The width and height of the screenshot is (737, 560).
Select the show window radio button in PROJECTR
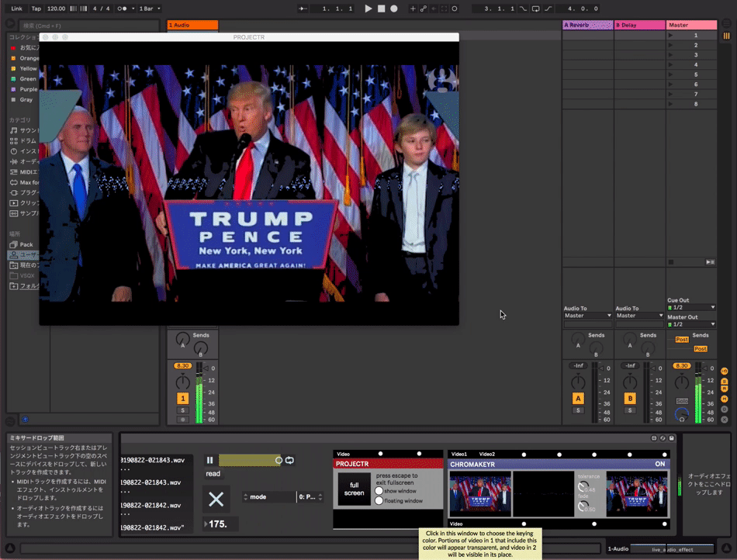pyautogui.click(x=378, y=491)
